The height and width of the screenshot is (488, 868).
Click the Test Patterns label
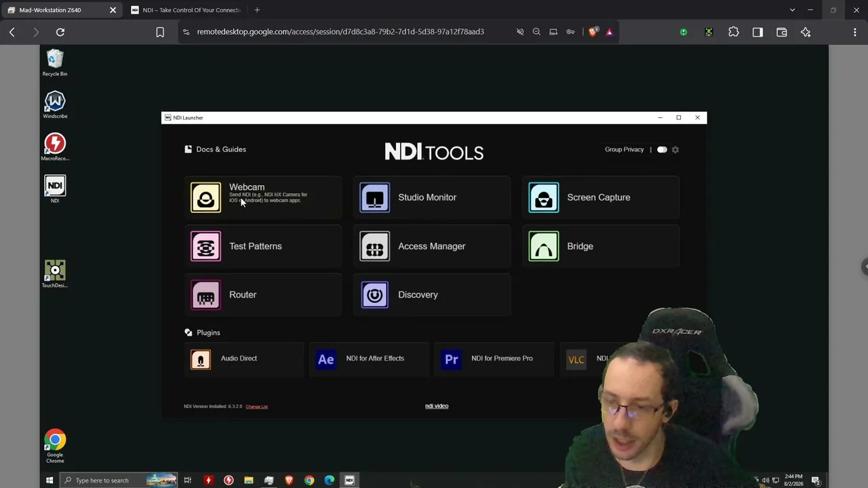pos(256,246)
